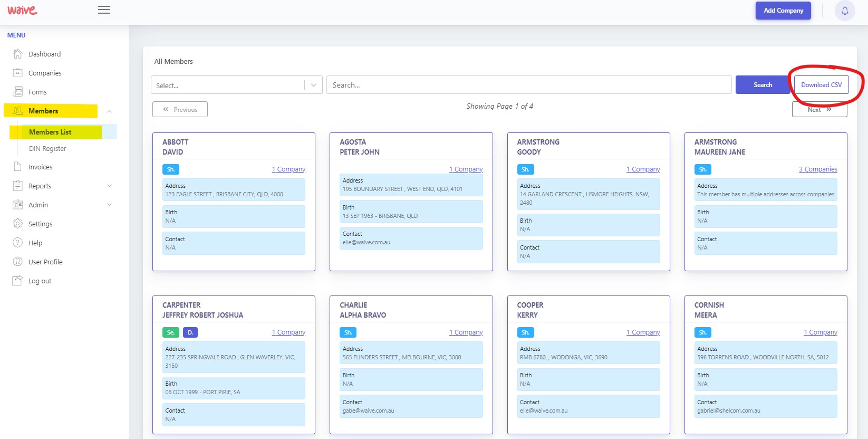This screenshot has width=868, height=439.
Task: Collapse the Members menu chevron
Action: pyautogui.click(x=109, y=111)
